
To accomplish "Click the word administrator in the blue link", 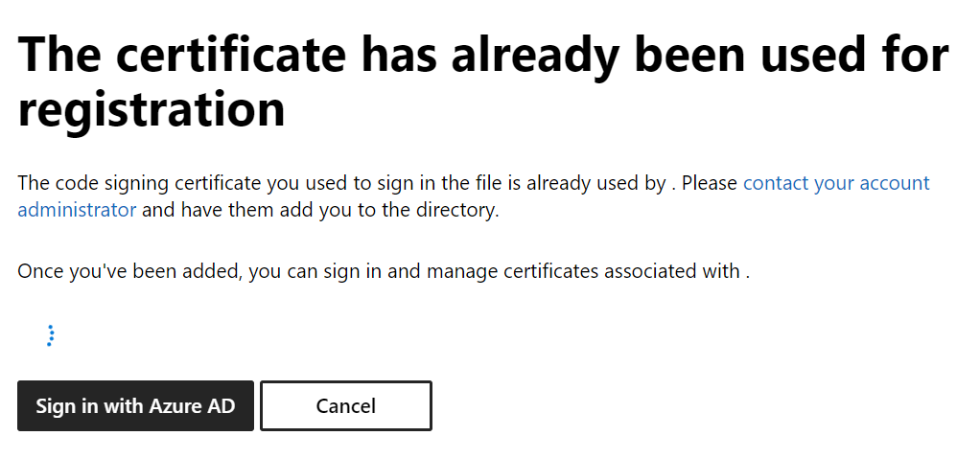I will (77, 210).
